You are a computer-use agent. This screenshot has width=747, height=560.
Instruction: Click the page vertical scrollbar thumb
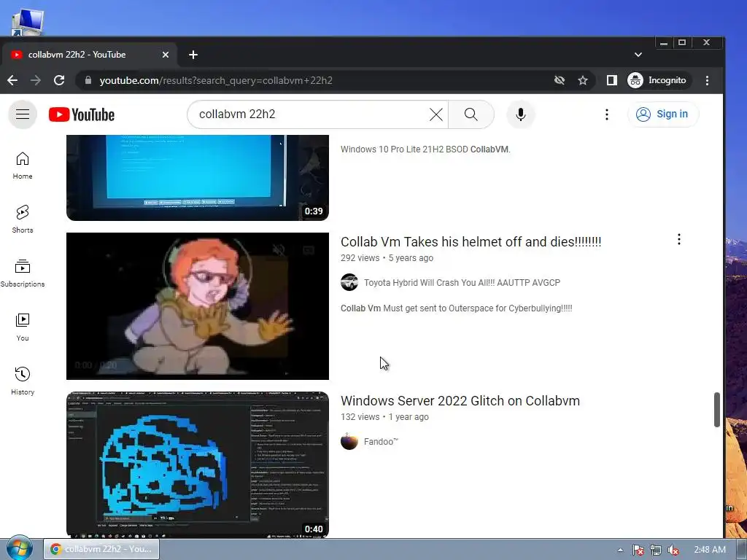[717, 410]
